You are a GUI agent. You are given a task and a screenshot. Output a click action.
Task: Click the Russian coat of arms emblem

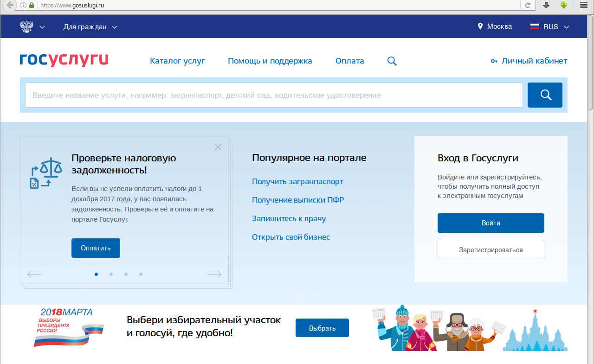tap(27, 26)
